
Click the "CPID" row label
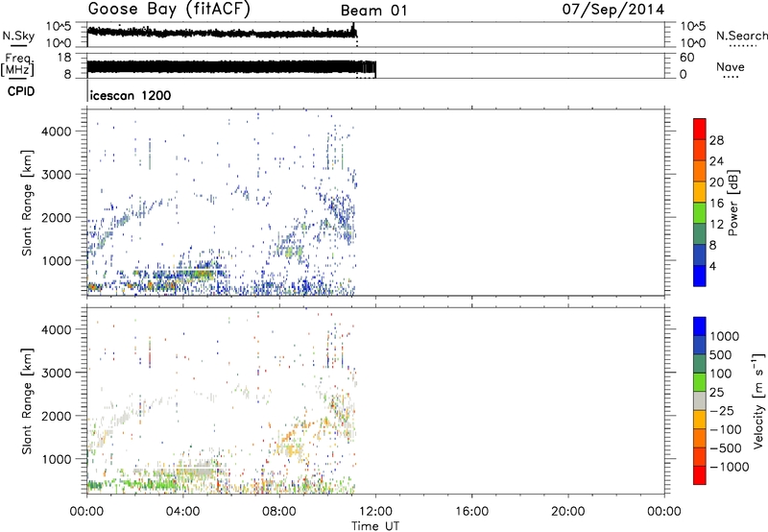(x=21, y=91)
